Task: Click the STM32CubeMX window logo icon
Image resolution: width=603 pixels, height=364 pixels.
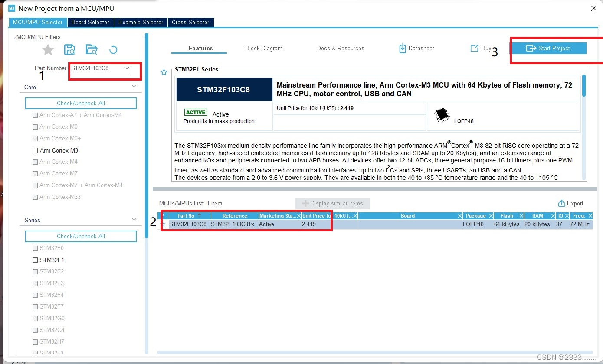Action: pyautogui.click(x=12, y=8)
